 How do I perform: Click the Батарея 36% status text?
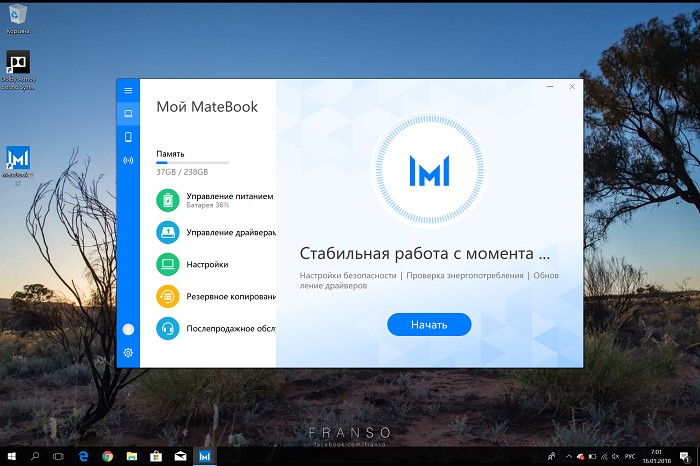[x=208, y=205]
